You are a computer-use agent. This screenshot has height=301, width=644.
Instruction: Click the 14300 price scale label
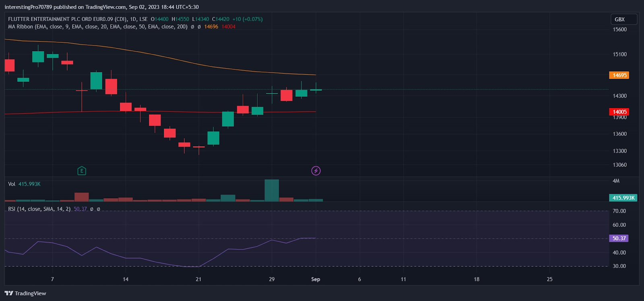pyautogui.click(x=619, y=96)
